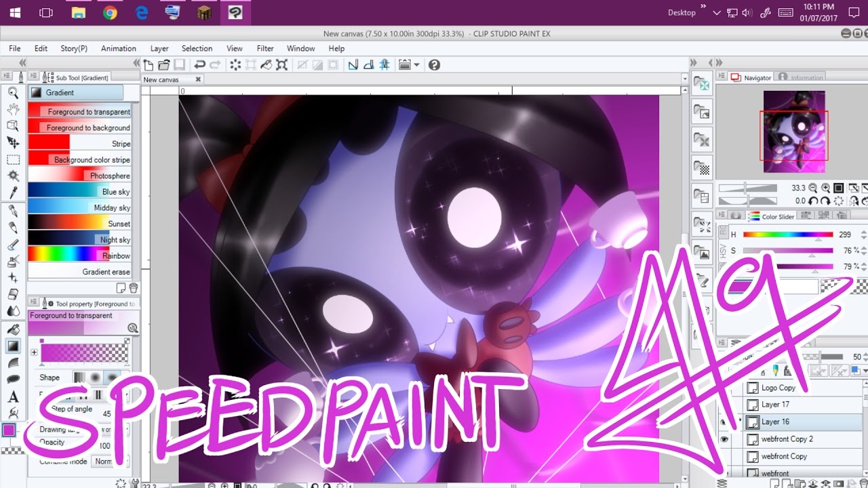Select the Decoration sparkle tool
The image size is (868, 488).
coord(13,278)
